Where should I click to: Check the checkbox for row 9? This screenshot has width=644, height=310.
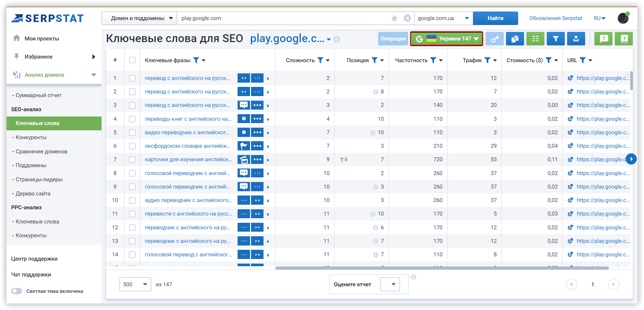pos(132,187)
